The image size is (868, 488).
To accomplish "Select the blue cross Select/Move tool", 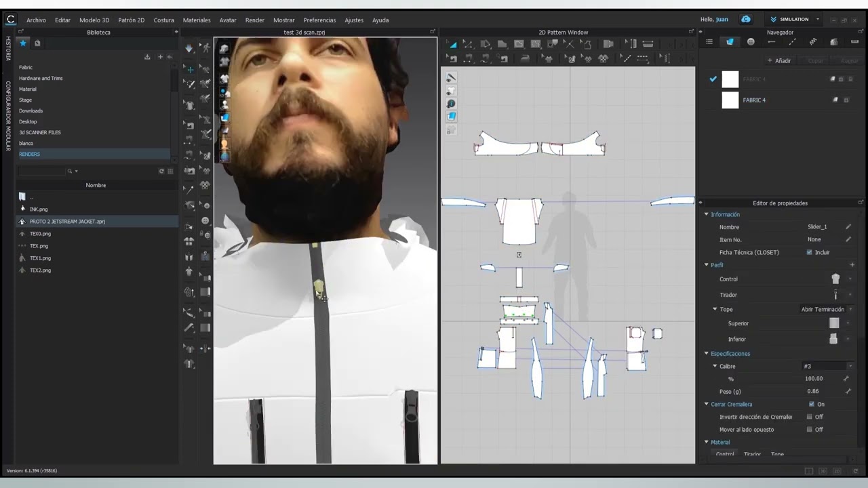I will [x=190, y=69].
